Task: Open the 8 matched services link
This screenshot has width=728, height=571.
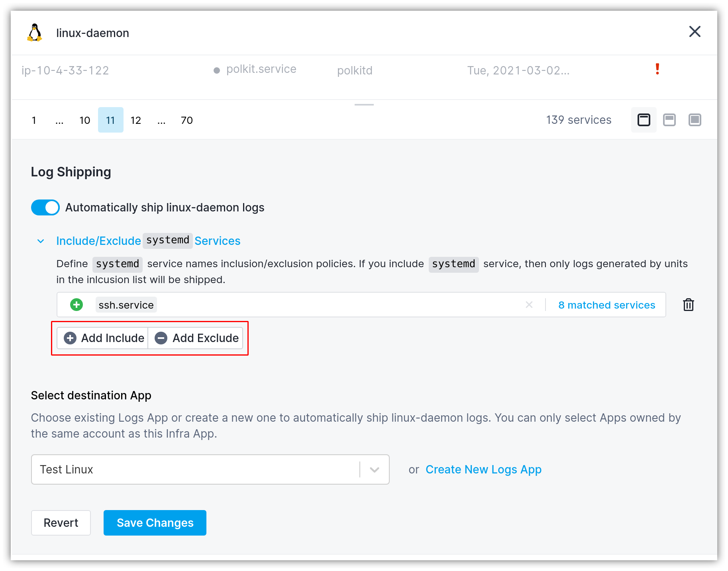Action: tap(606, 305)
